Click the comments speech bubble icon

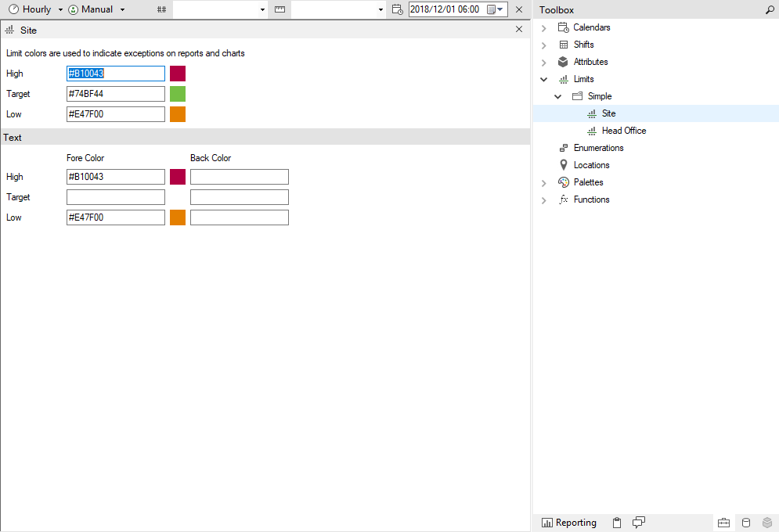[x=638, y=522]
